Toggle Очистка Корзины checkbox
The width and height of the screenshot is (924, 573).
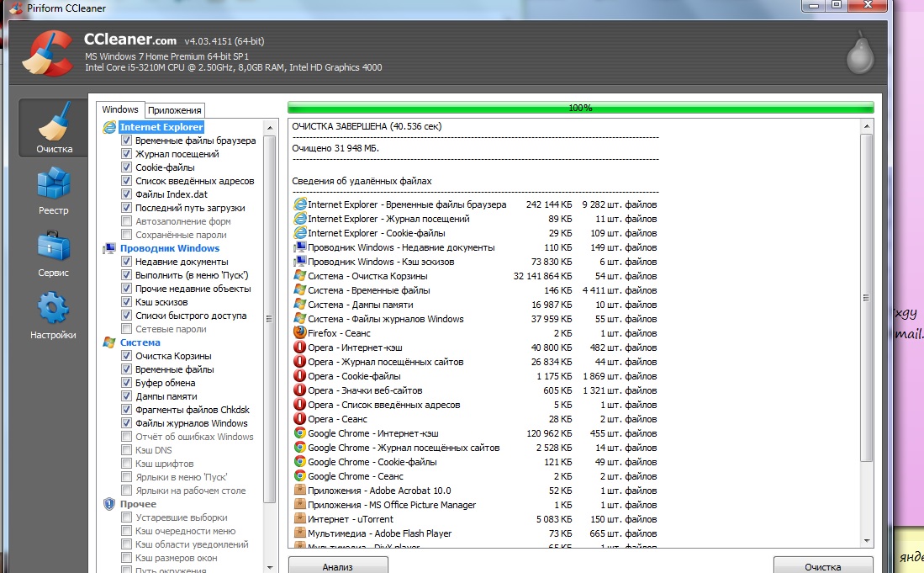click(126, 355)
